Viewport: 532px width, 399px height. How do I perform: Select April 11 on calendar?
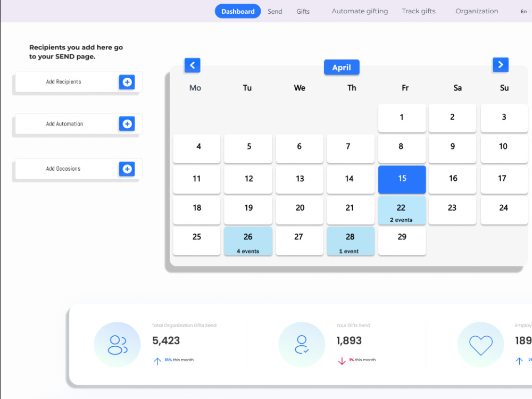tap(197, 179)
